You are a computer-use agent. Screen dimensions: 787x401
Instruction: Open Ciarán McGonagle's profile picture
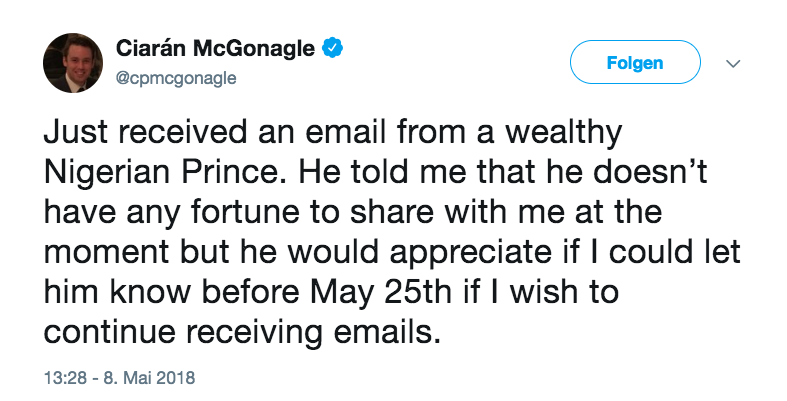pyautogui.click(x=73, y=63)
